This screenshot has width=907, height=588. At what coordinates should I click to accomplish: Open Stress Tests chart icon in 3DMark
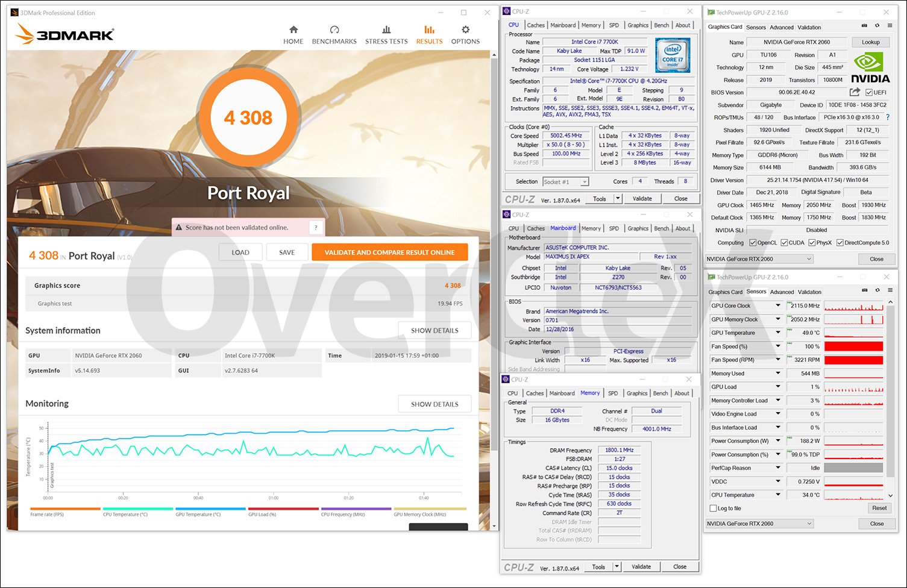tap(386, 30)
